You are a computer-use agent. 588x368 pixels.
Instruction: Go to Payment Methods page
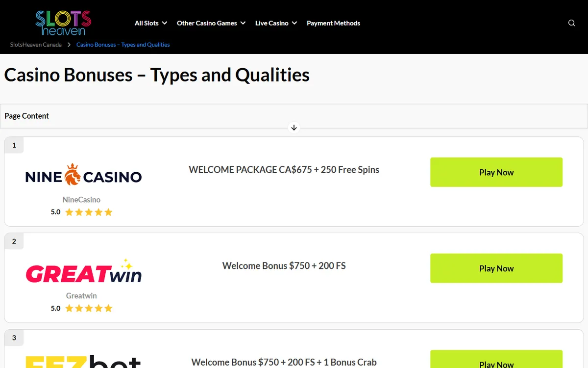tap(333, 23)
